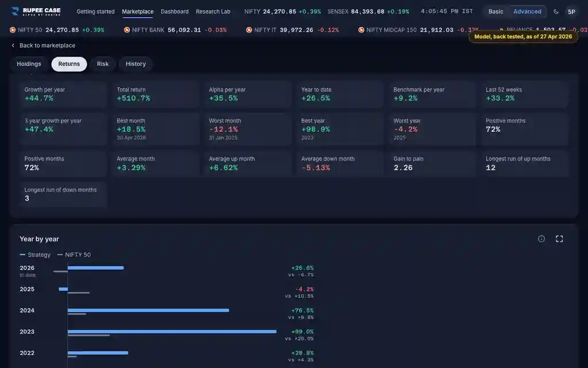588x368 pixels.
Task: Click the +99.0% value for 2023
Action: click(302, 332)
